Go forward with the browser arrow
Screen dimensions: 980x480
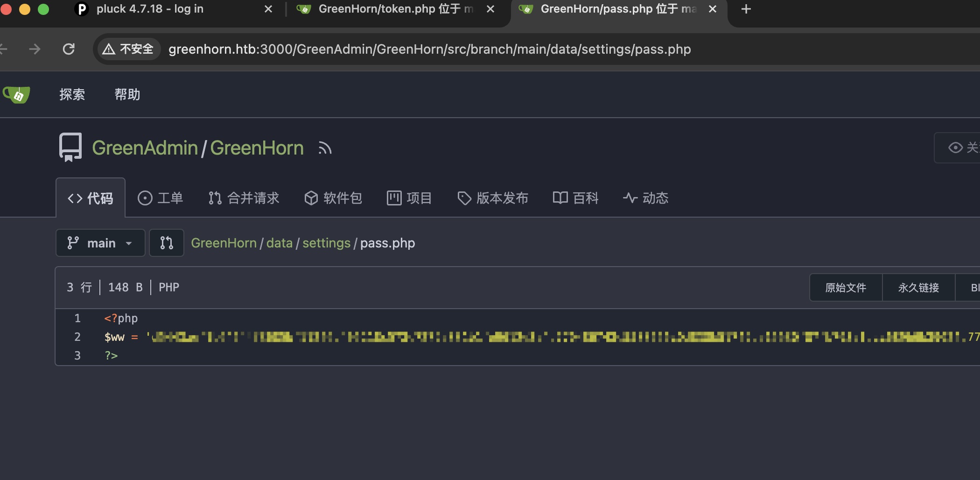pyautogui.click(x=35, y=49)
